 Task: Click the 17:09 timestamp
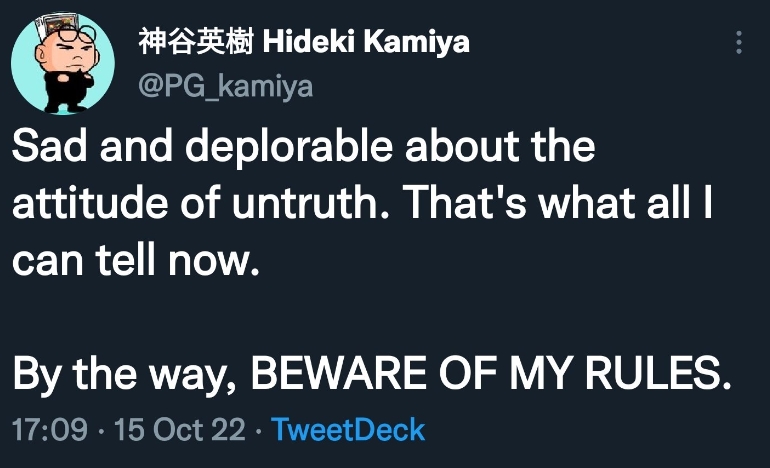point(50,430)
